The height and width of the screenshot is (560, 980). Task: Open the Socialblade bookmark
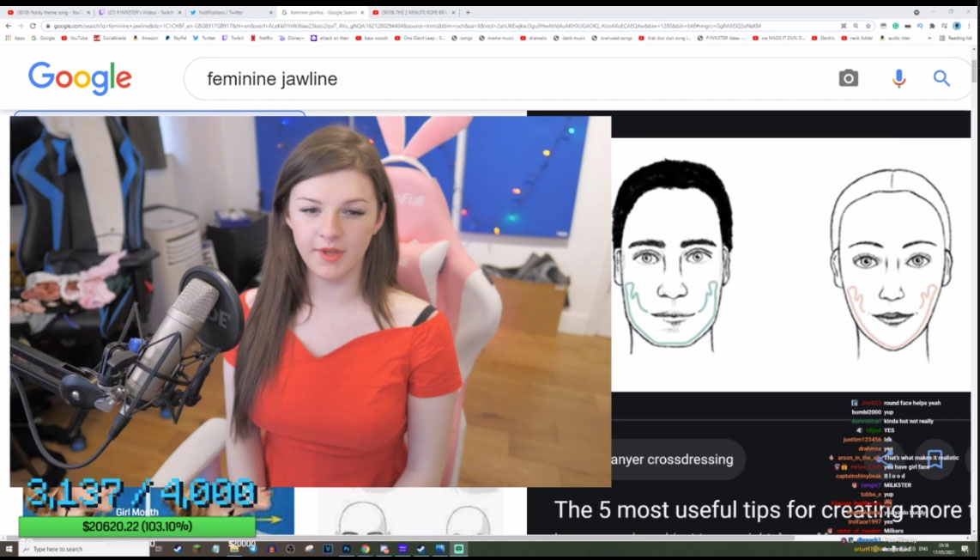click(x=110, y=38)
